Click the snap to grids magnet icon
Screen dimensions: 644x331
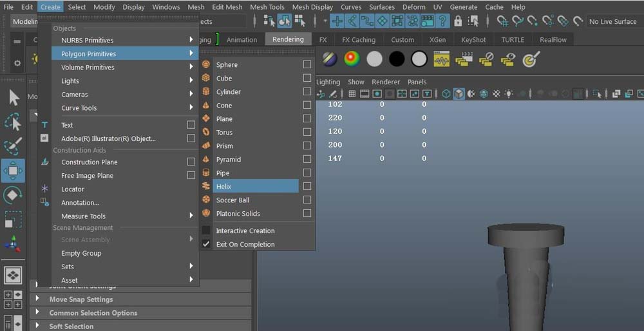502,21
